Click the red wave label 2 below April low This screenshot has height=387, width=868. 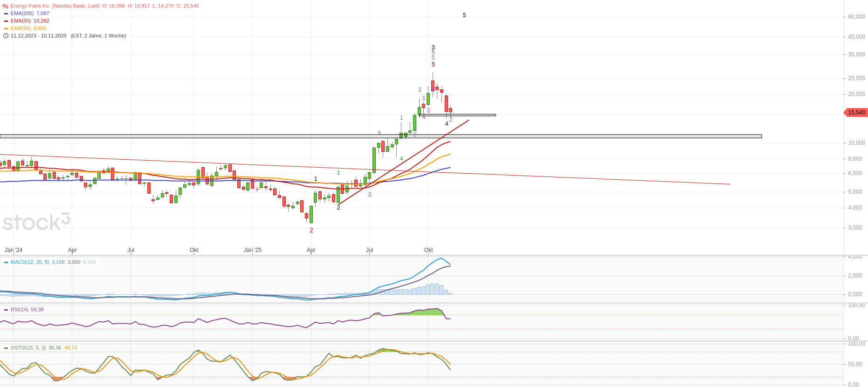click(x=311, y=230)
